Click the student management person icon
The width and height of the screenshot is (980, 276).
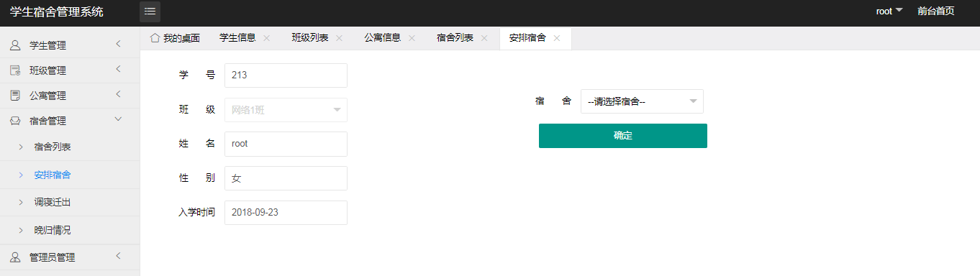(x=15, y=45)
